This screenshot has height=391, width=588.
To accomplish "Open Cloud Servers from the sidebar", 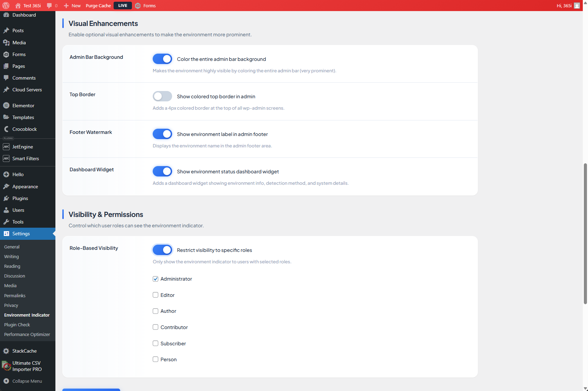I will tap(27, 89).
